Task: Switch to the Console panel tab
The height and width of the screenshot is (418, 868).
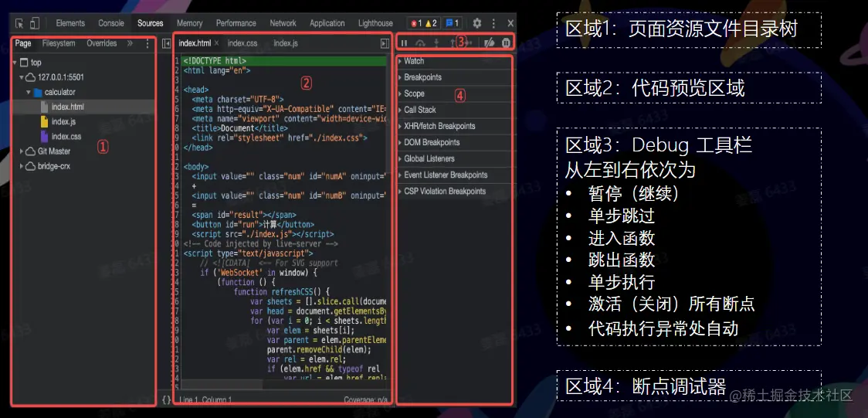Action: click(111, 23)
